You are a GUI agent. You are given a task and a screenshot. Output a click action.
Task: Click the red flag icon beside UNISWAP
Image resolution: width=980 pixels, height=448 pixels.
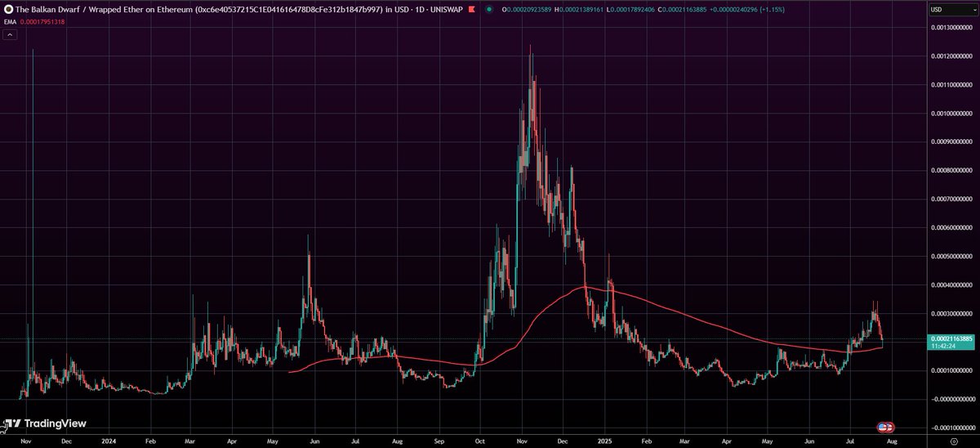[x=470, y=9]
